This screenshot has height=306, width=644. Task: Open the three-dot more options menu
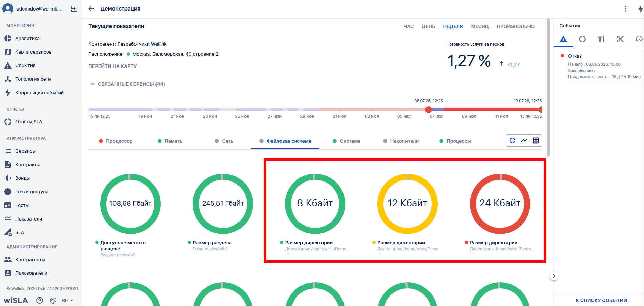click(x=626, y=9)
